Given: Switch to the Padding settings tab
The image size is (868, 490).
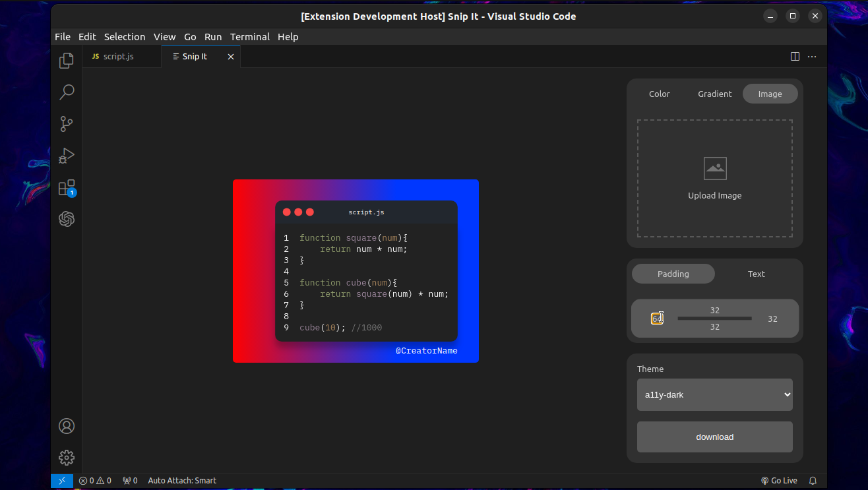Looking at the screenshot, I should click(x=673, y=274).
